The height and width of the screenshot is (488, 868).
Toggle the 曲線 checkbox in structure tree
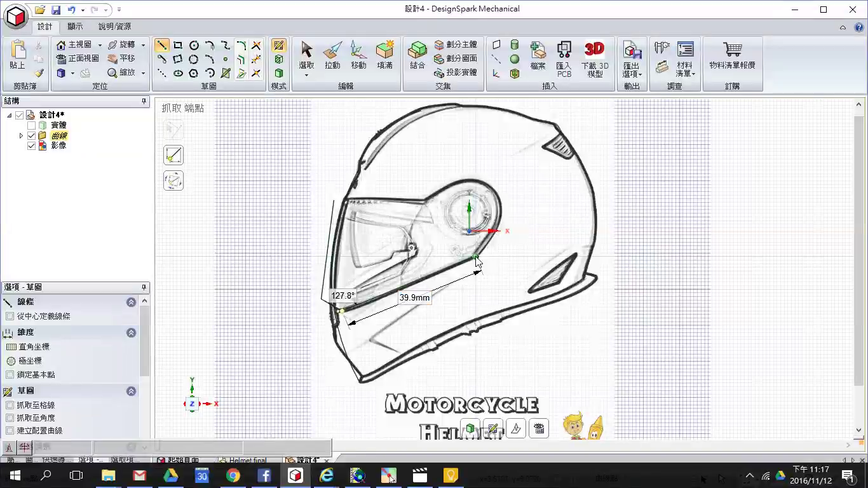[32, 135]
